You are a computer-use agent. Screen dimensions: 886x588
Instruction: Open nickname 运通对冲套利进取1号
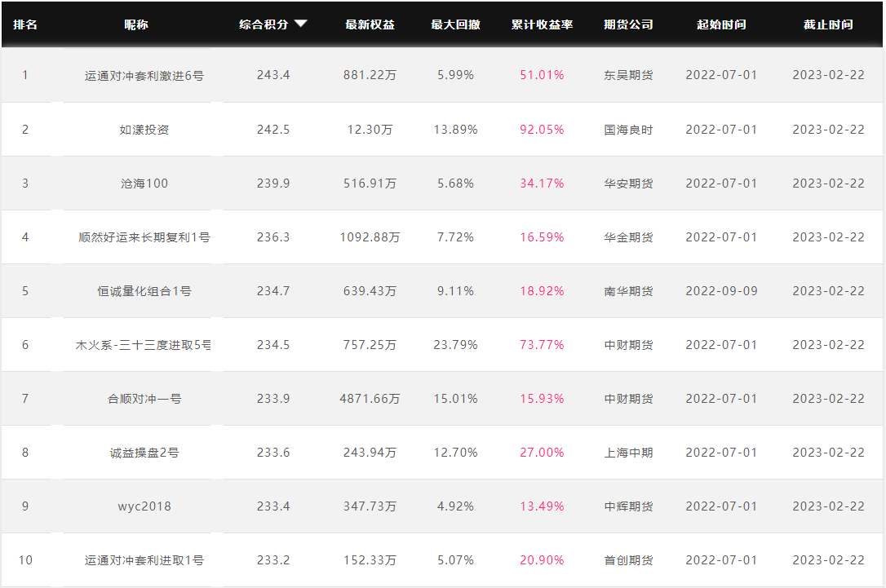(x=144, y=560)
